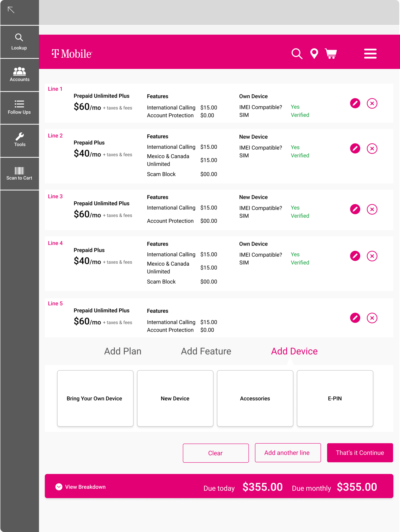Expand View Breakdown chevron
This screenshot has height=532, width=400.
[x=59, y=487]
